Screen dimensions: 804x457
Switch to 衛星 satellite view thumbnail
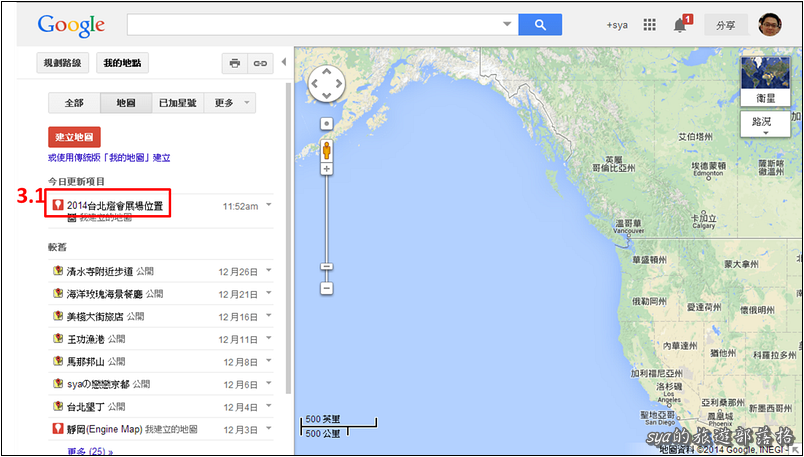(x=765, y=81)
